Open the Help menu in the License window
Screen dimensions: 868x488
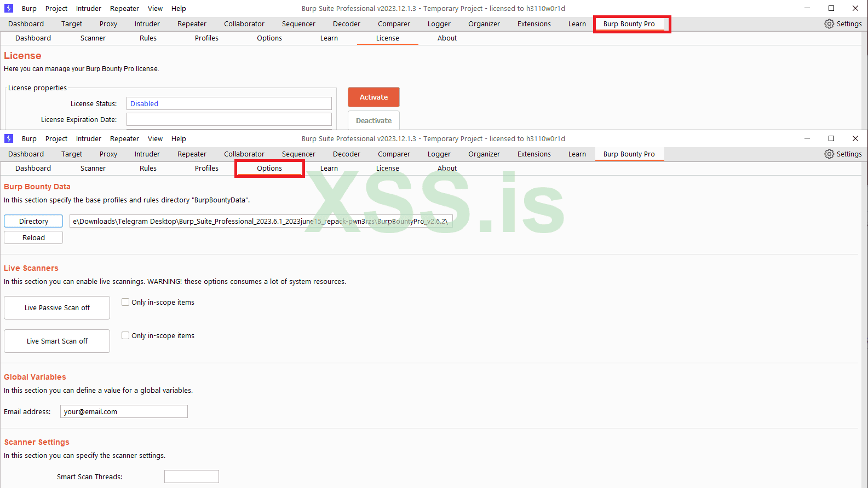[179, 8]
